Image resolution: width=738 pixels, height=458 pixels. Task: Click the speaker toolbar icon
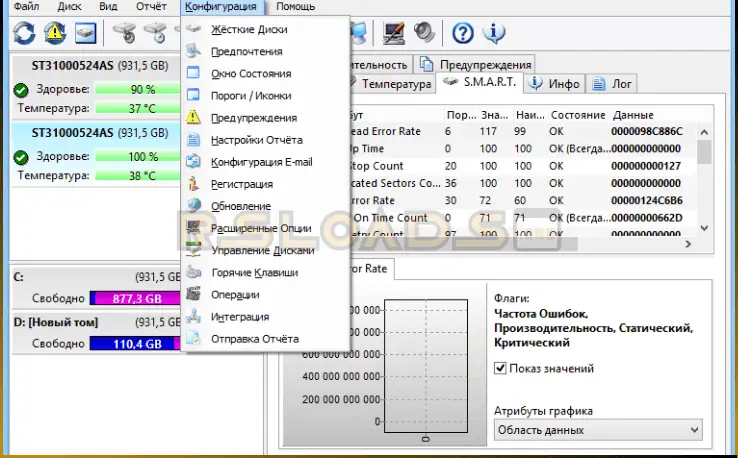pyautogui.click(x=424, y=33)
